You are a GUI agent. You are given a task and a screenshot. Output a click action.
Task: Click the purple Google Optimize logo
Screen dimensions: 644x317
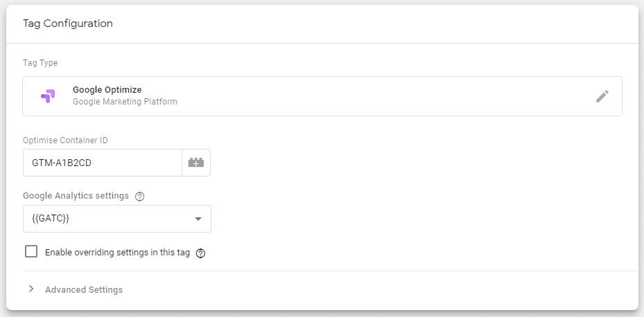click(48, 96)
